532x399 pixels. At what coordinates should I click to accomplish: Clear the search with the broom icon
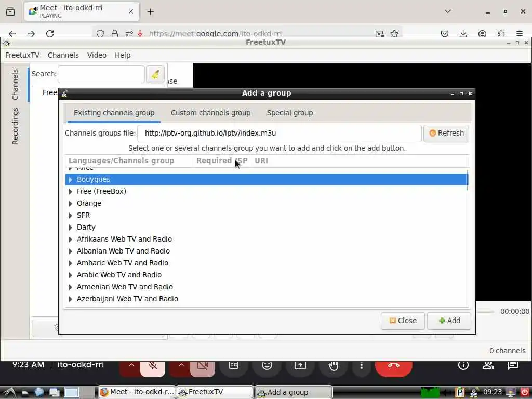[x=155, y=74]
